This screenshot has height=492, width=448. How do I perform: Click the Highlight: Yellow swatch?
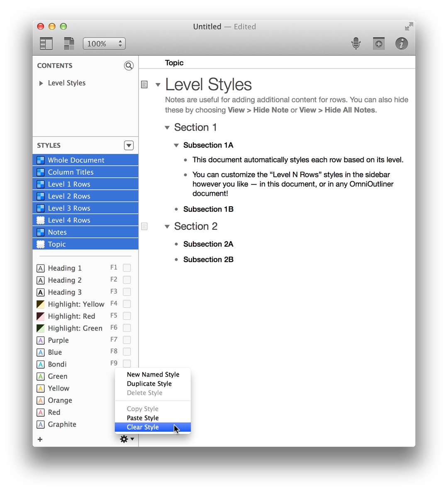(40, 304)
